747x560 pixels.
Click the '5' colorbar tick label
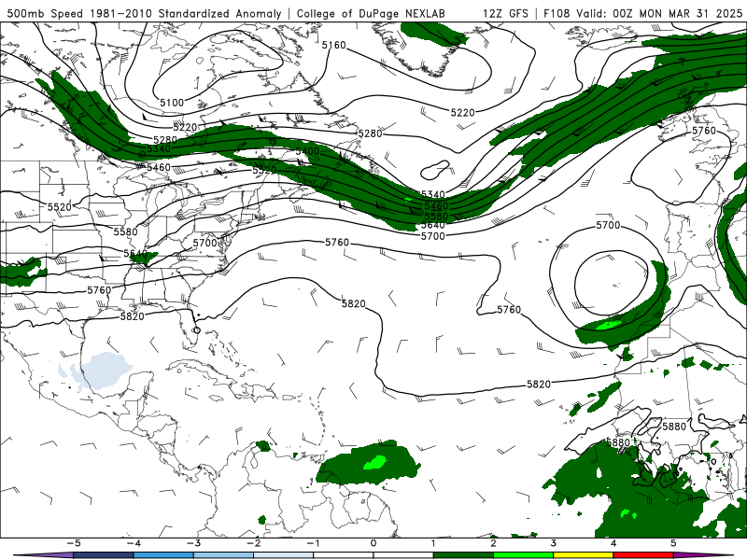click(x=673, y=543)
